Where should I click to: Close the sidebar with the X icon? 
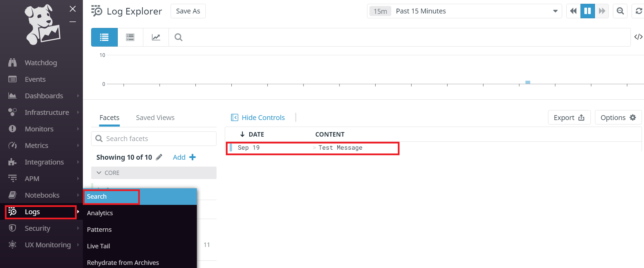tap(73, 9)
